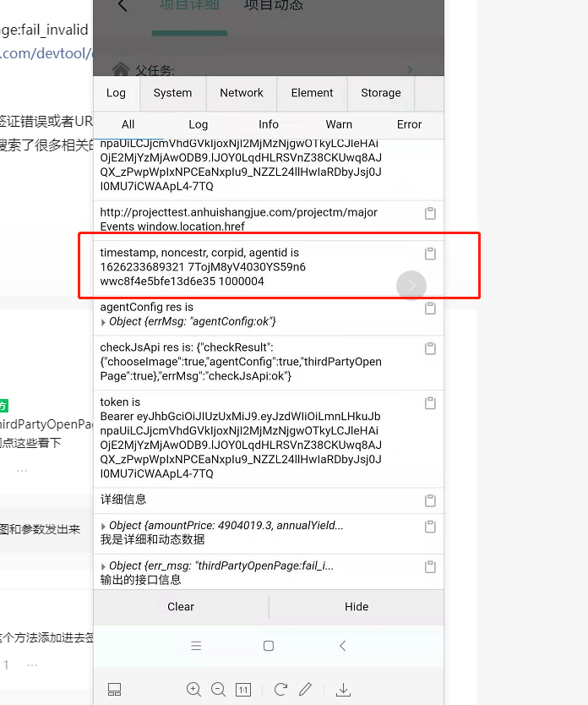Reset image to 1:1 size
The image size is (588, 705).
point(243,690)
